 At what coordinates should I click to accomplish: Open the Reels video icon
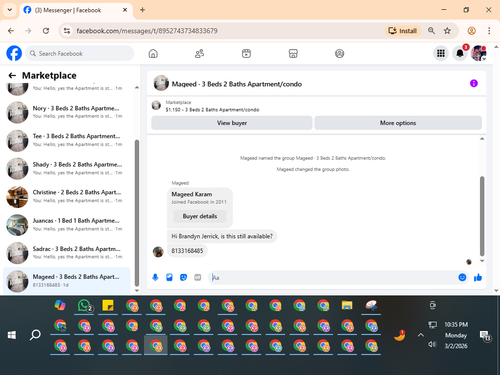[x=246, y=53]
